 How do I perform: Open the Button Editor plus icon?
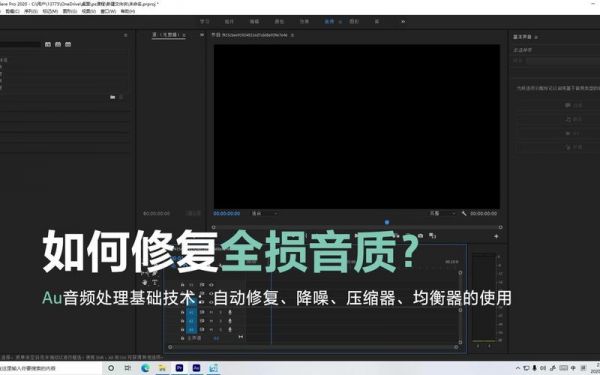pyautogui.click(x=496, y=236)
